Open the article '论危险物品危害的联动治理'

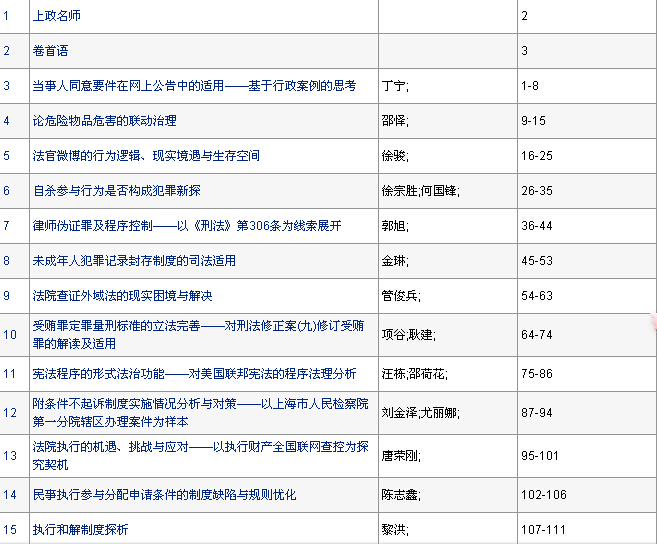point(104,121)
